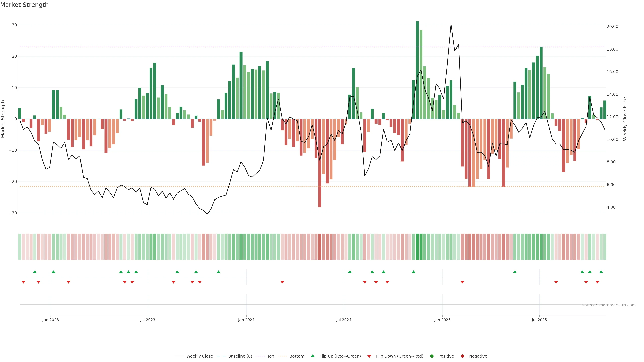Click the Market Strength chart title
The image size is (644, 362).
[x=24, y=5]
